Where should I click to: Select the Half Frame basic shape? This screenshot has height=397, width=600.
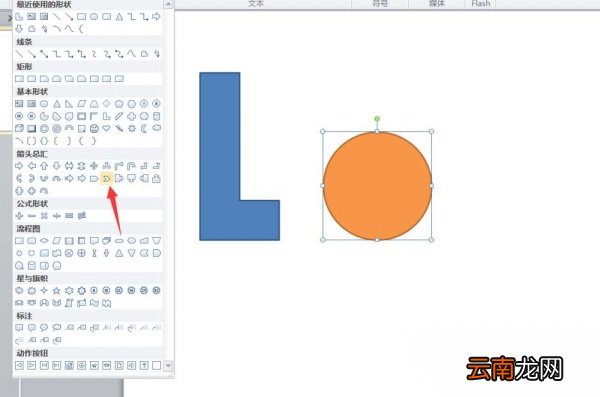(x=94, y=116)
